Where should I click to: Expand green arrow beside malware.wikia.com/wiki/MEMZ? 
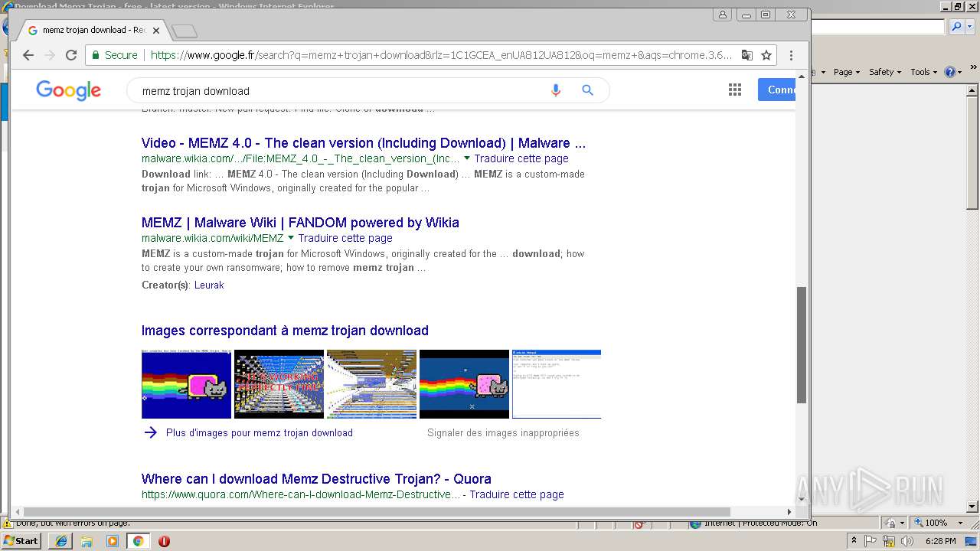(291, 238)
